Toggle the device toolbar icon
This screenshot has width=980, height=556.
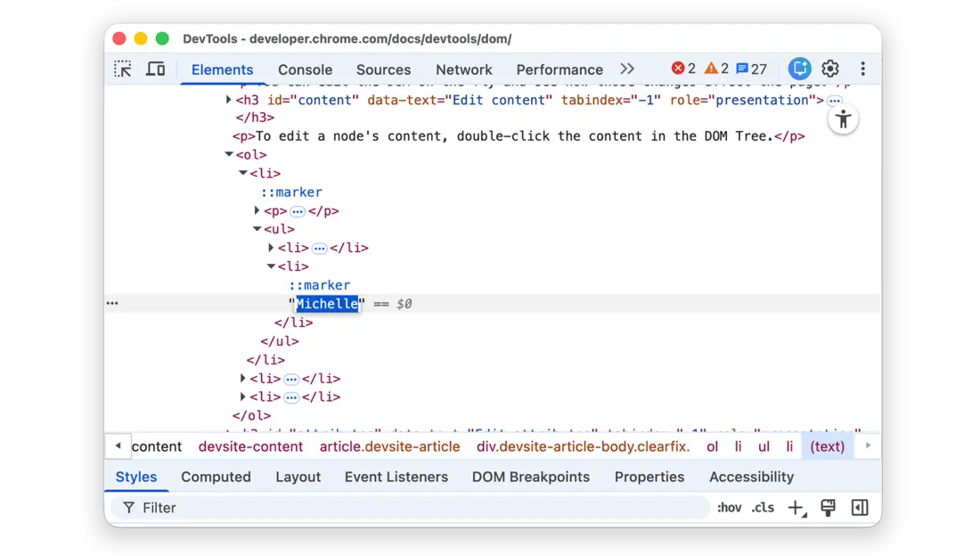click(x=156, y=69)
